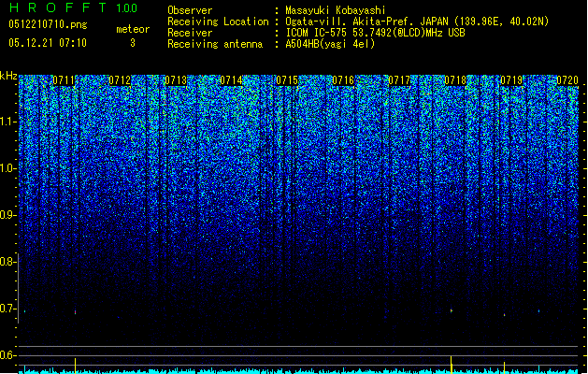Click the HROFFT 1.0.0 title text
Screen dimensions: 588x374
click(x=74, y=7)
